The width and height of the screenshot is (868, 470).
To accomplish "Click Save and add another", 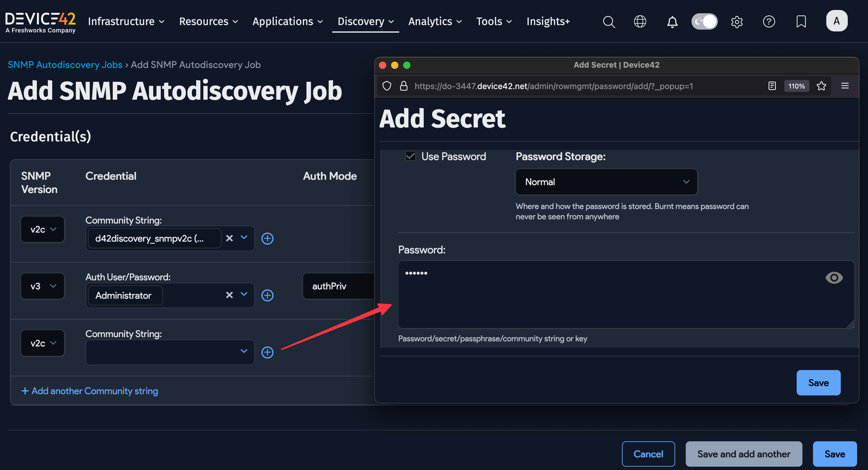I will pyautogui.click(x=744, y=453).
